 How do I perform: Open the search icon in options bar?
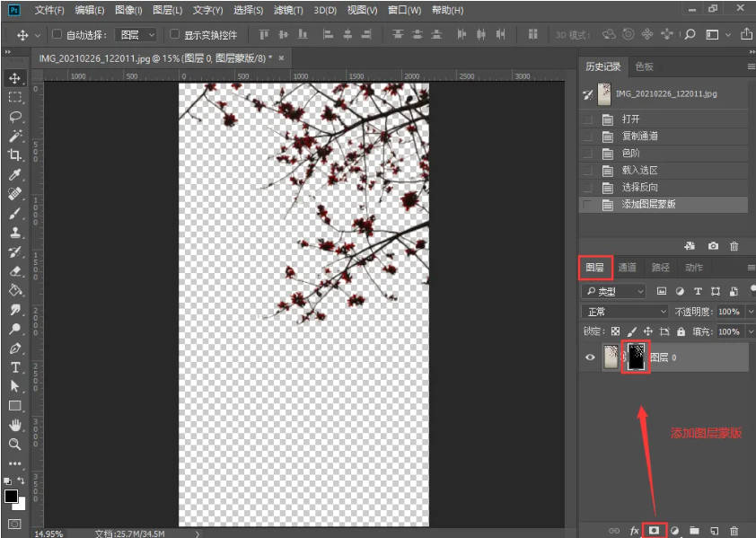pos(690,34)
